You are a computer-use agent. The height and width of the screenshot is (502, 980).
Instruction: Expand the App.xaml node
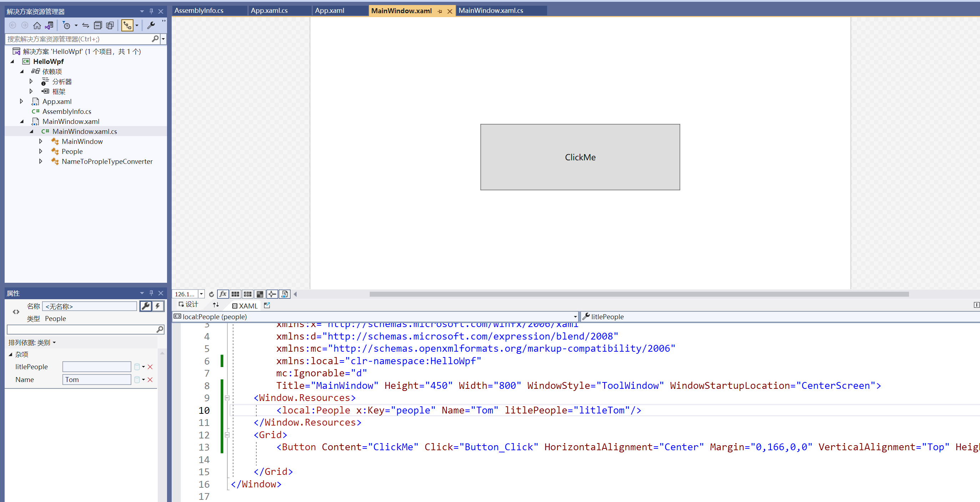point(22,101)
